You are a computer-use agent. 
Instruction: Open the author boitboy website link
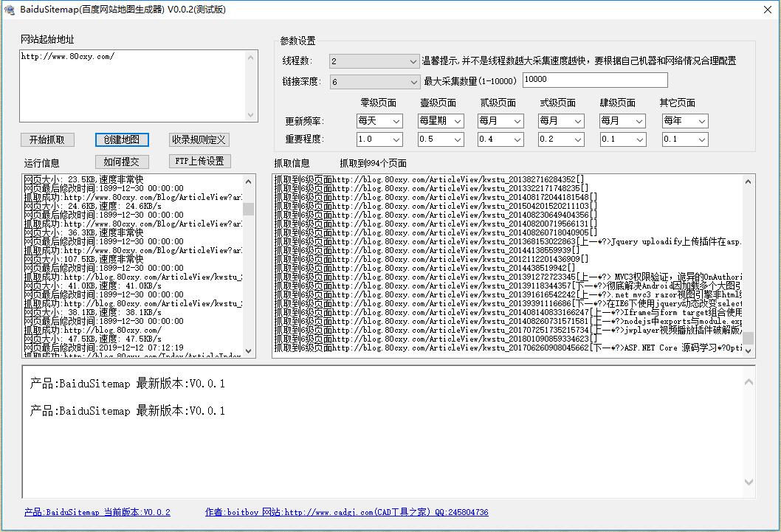point(347,512)
